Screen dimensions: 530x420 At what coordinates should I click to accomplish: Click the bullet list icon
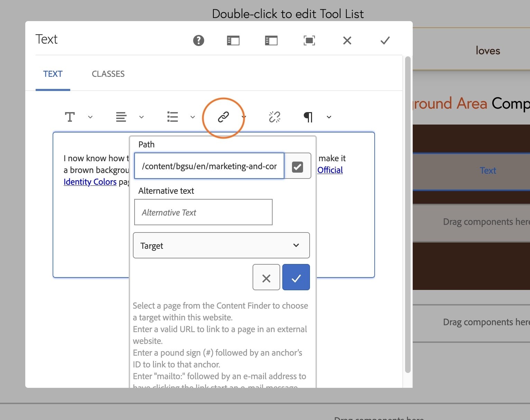coord(172,117)
